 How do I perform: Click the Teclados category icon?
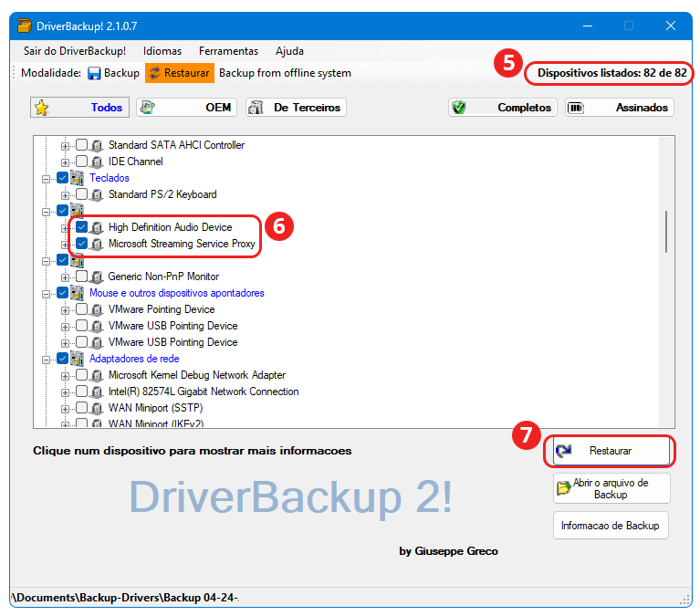click(78, 178)
